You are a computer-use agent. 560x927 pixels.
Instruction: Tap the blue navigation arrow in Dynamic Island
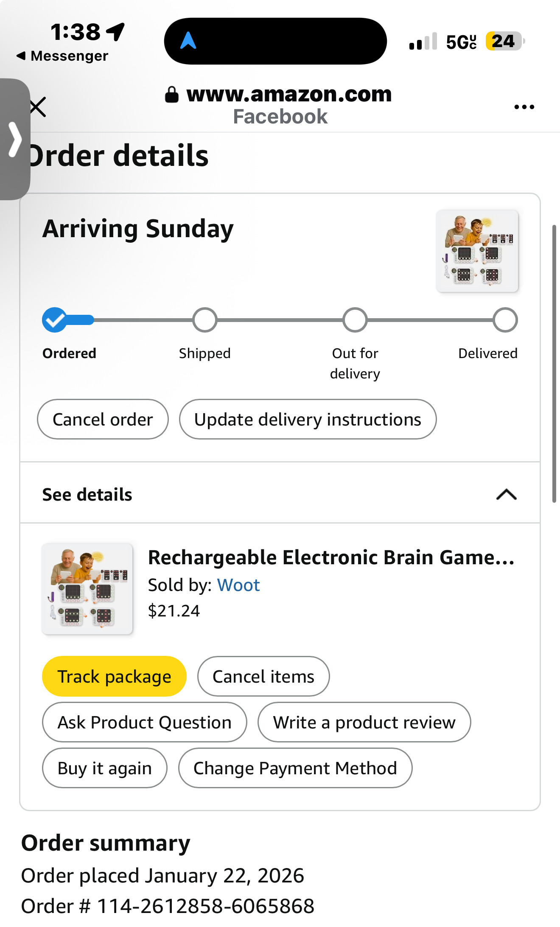188,41
